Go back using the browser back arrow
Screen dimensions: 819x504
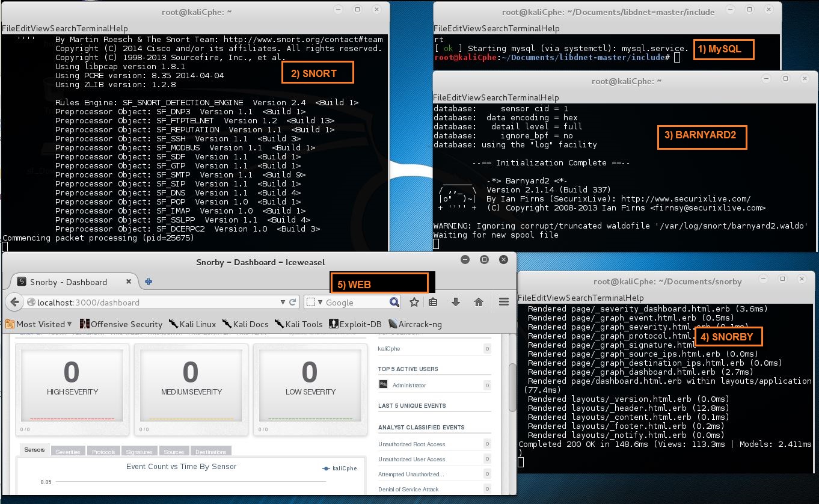pos(14,303)
